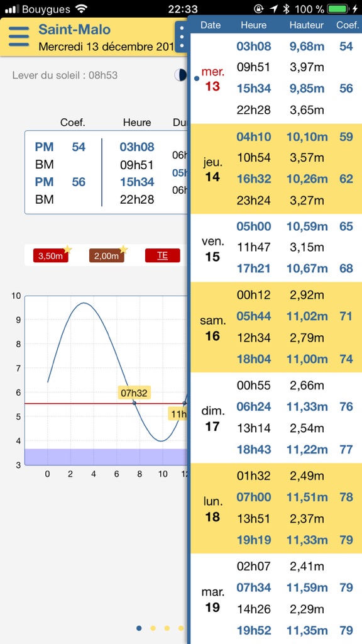Toggle the 3,50m threshold badge

click(50, 256)
